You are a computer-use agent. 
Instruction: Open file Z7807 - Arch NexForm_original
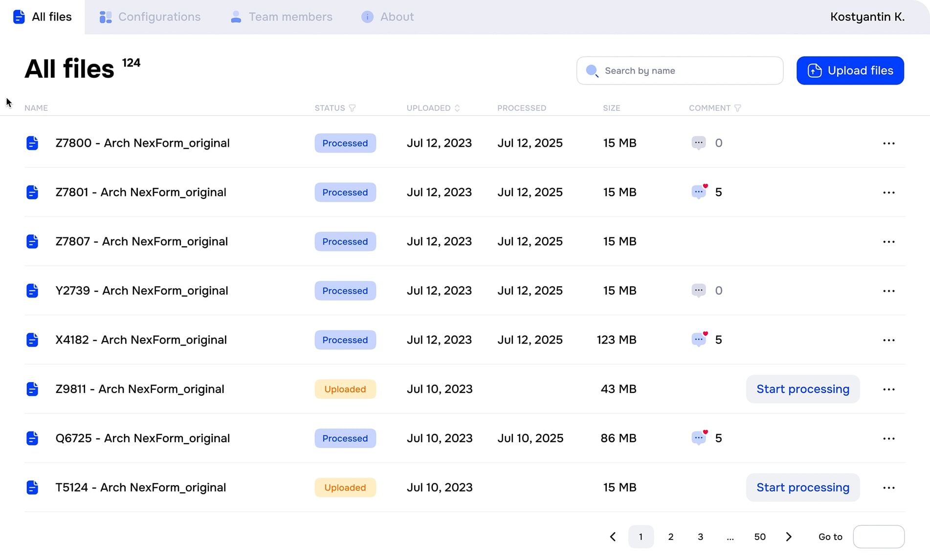click(x=141, y=241)
